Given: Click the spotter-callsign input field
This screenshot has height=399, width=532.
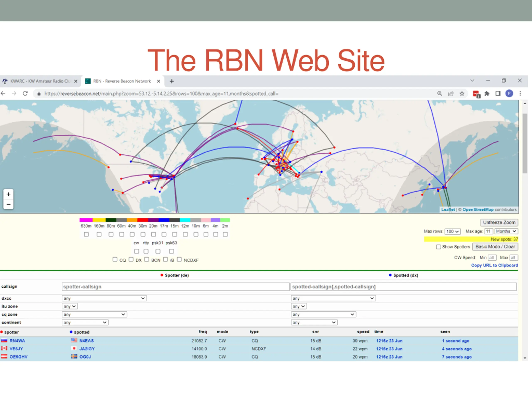Looking at the screenshot, I should [176, 287].
